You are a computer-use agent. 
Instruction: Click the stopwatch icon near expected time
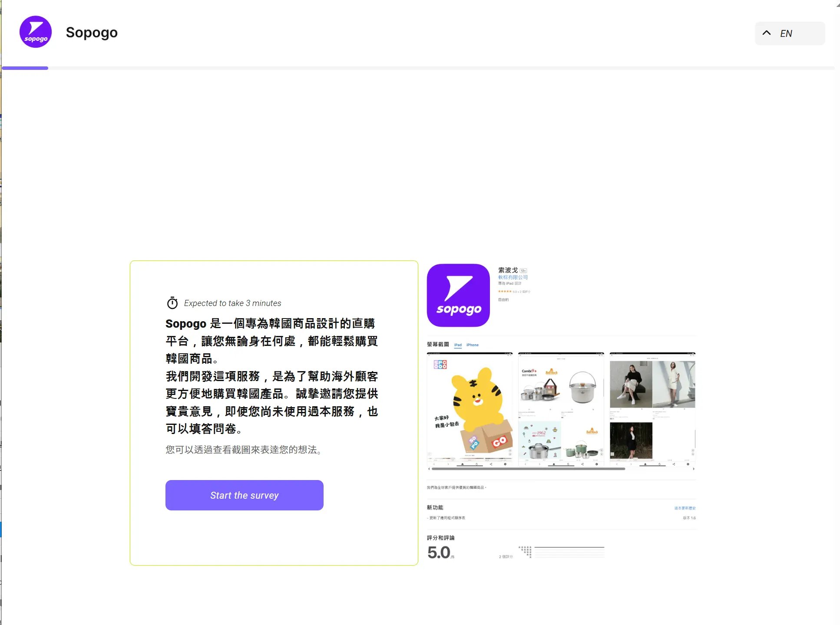(172, 303)
